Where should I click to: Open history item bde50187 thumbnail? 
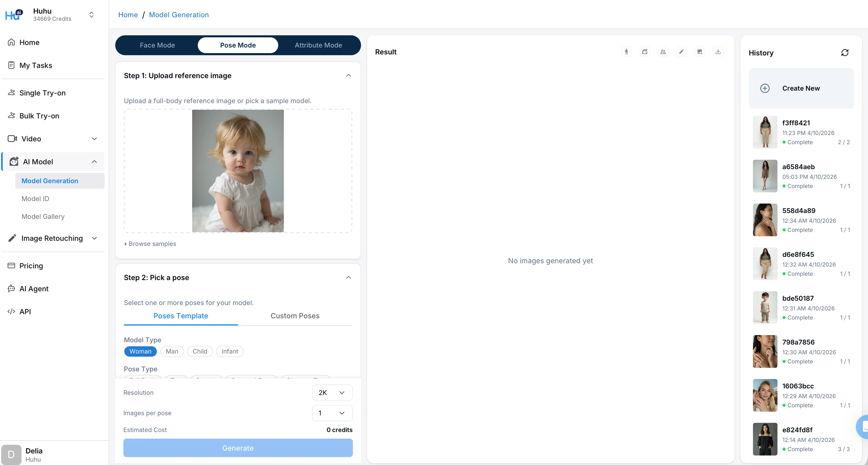tap(765, 308)
